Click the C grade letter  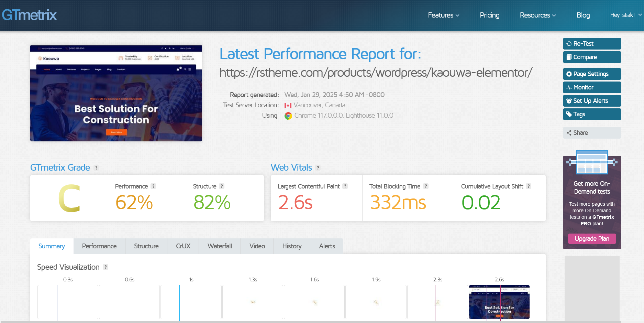click(69, 198)
